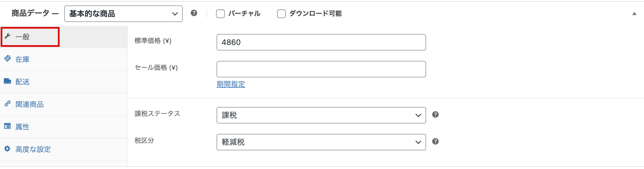The width and height of the screenshot is (644, 169).
Task: Click the 期間指定 link
Action: tap(231, 84)
